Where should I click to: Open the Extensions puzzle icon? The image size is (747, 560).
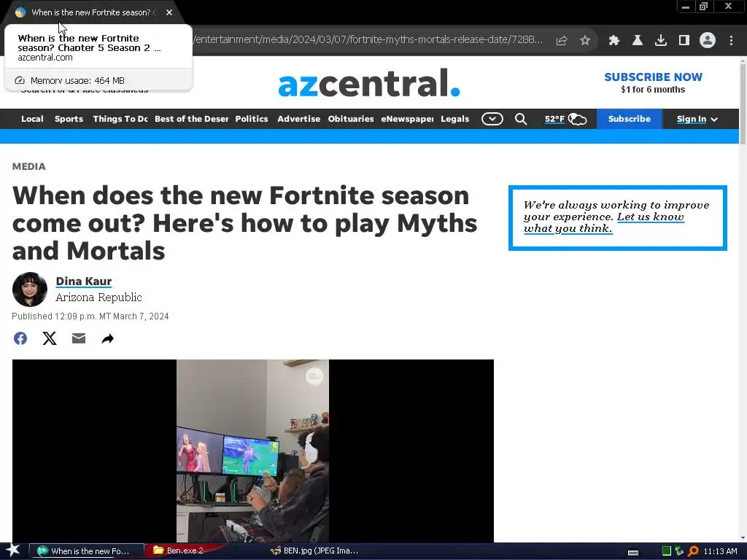pos(614,41)
